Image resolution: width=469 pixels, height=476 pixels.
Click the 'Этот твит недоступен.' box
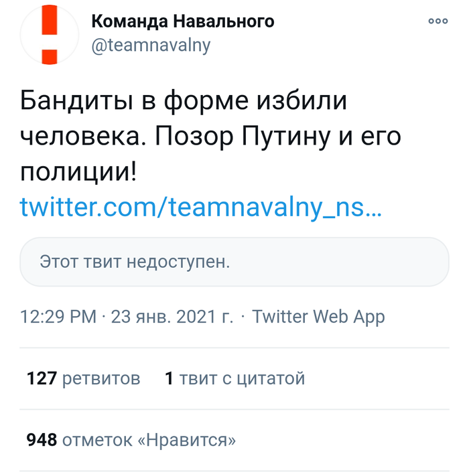pyautogui.click(x=234, y=260)
